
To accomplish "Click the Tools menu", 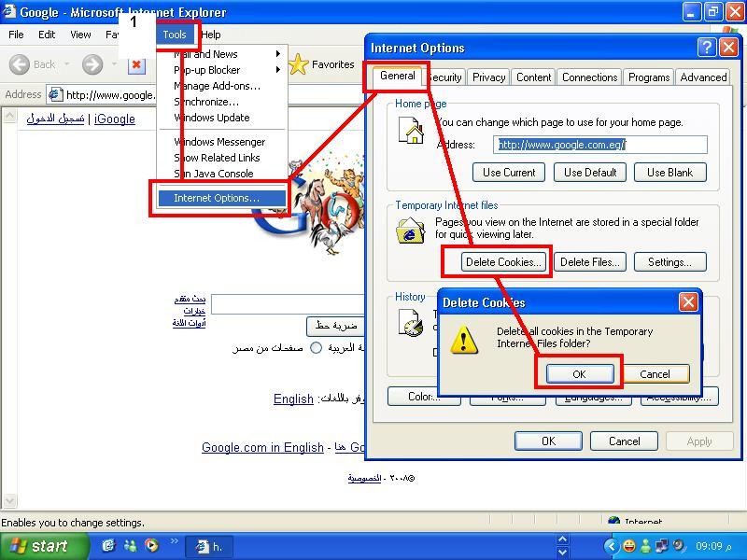I will click(175, 35).
